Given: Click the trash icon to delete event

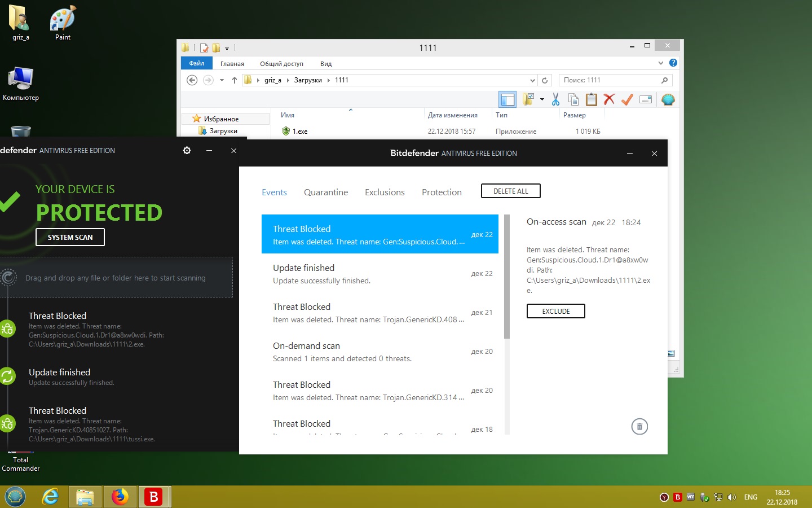Looking at the screenshot, I should tap(639, 427).
